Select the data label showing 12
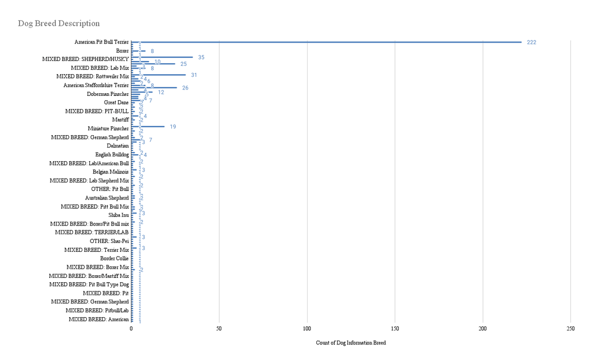The height and width of the screenshot is (364, 589). tap(161, 92)
